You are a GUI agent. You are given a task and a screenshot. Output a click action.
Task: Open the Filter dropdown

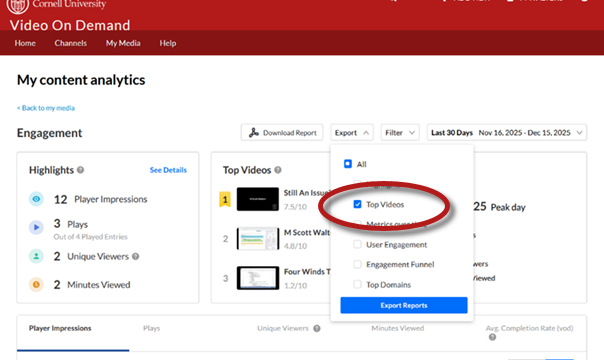(400, 132)
